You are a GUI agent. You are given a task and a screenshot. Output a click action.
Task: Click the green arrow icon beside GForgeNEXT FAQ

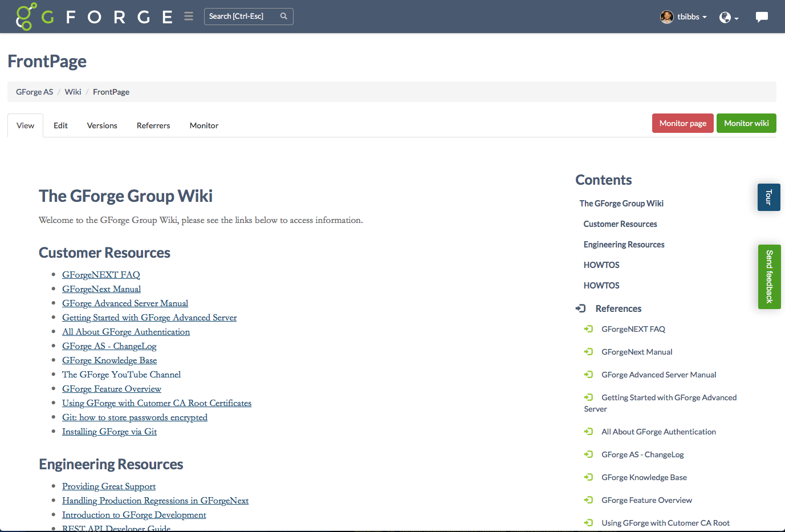pyautogui.click(x=588, y=328)
